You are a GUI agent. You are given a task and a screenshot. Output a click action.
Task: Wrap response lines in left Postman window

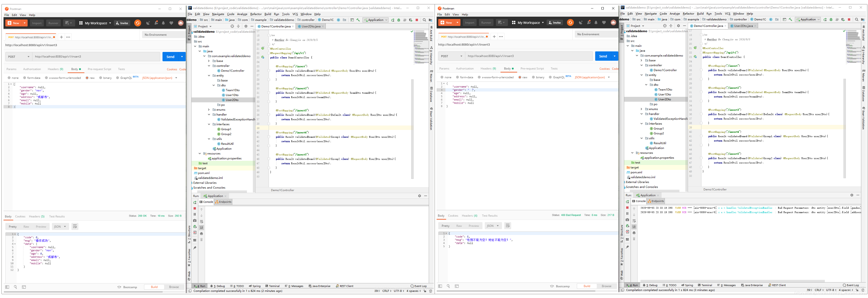75,226
